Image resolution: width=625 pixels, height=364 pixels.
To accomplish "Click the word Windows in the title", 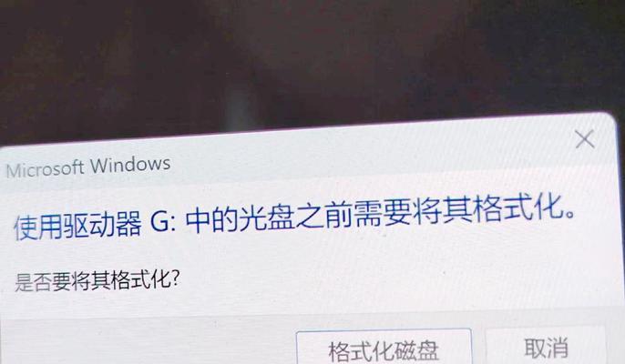I will point(130,165).
